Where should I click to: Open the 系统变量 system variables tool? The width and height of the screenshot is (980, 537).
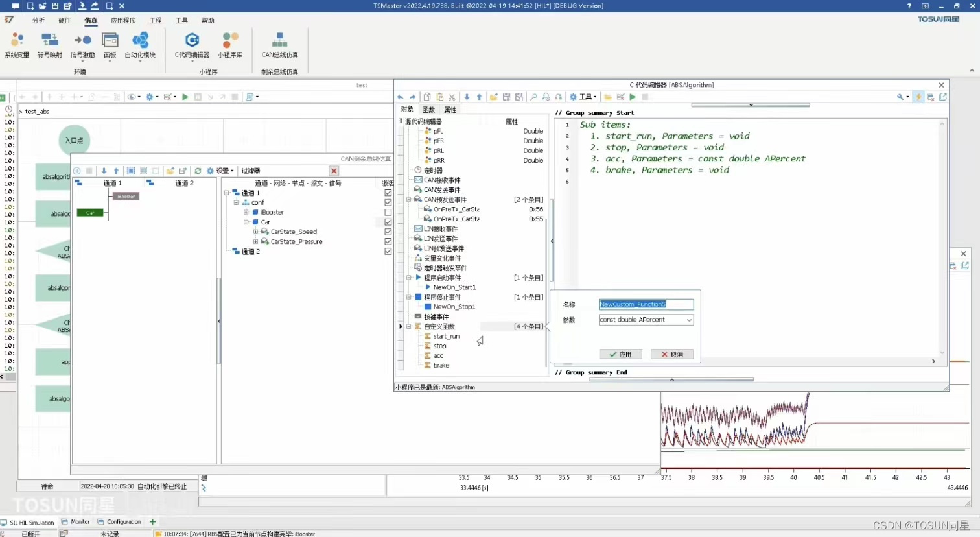17,45
